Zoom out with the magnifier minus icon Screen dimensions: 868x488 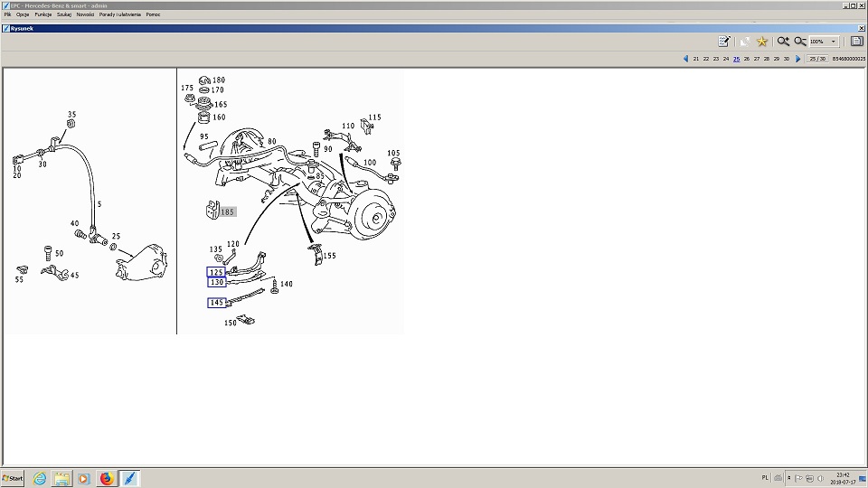pyautogui.click(x=800, y=42)
